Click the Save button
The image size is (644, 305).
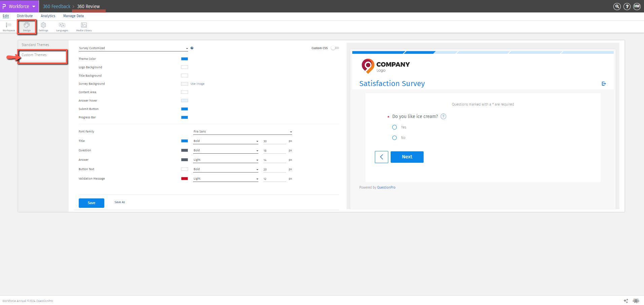coord(91,203)
